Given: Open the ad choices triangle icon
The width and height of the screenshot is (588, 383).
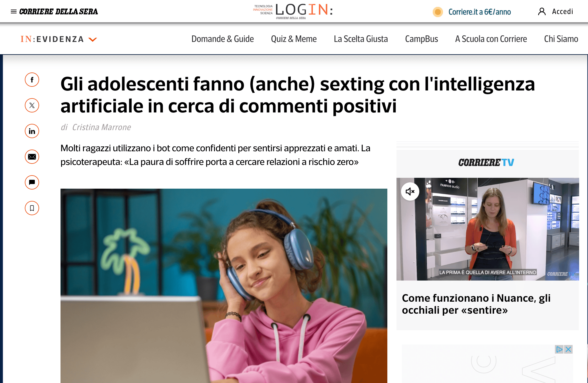Looking at the screenshot, I should (559, 349).
